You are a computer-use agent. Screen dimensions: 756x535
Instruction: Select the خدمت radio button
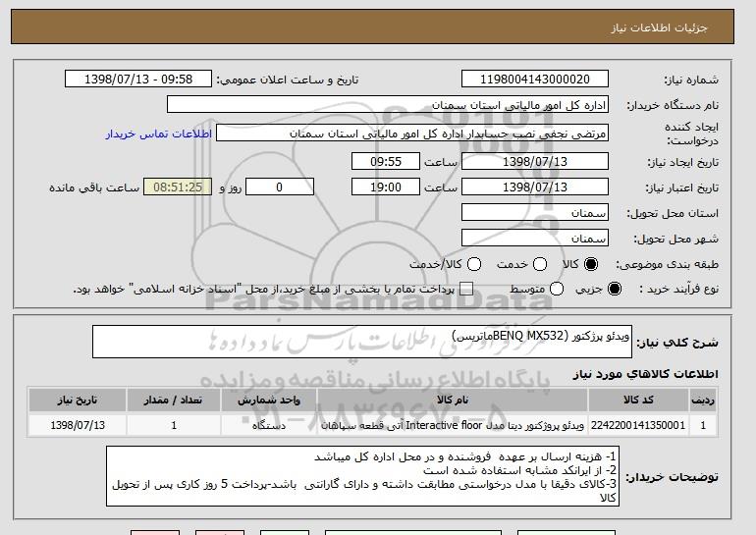tap(540, 264)
